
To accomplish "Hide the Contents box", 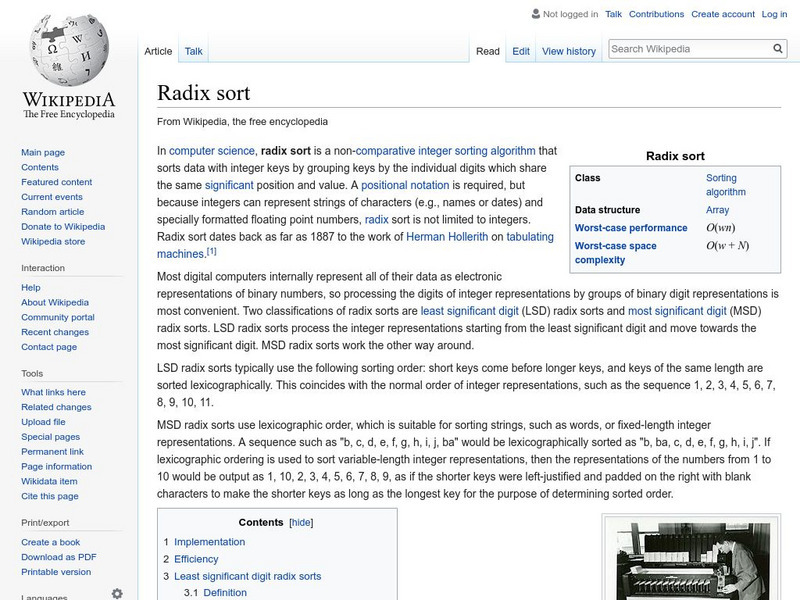I will [302, 522].
